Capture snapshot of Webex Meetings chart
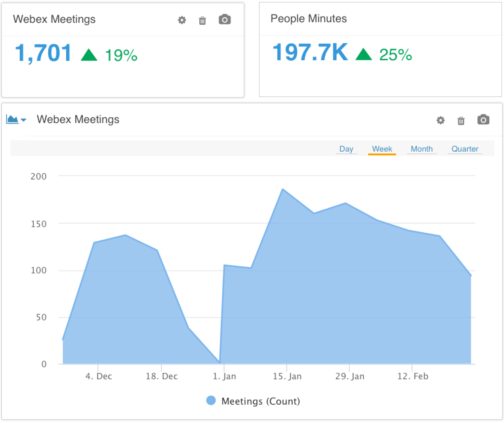504x423 pixels. (x=483, y=120)
